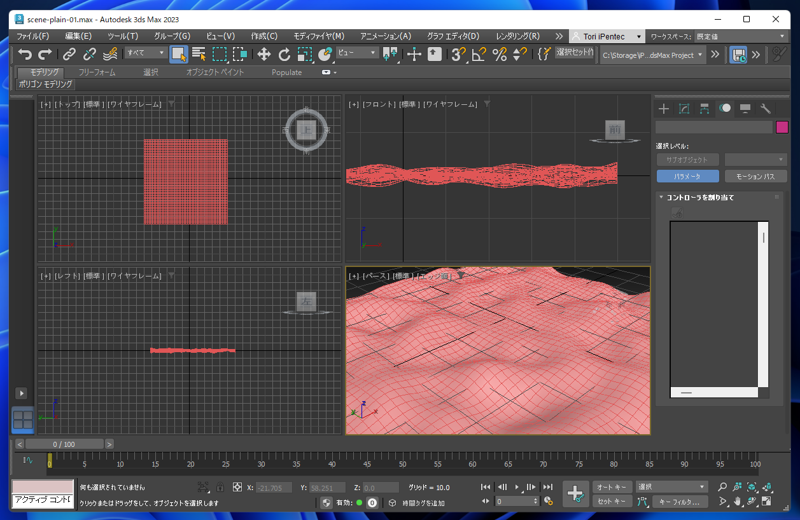Switch to the フリーフォーム ribbon tab
Screen dimensions: 800x520
pyautogui.click(x=97, y=72)
